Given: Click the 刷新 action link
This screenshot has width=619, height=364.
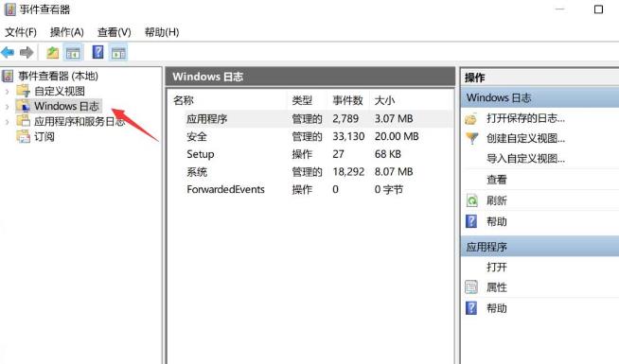Looking at the screenshot, I should (497, 200).
